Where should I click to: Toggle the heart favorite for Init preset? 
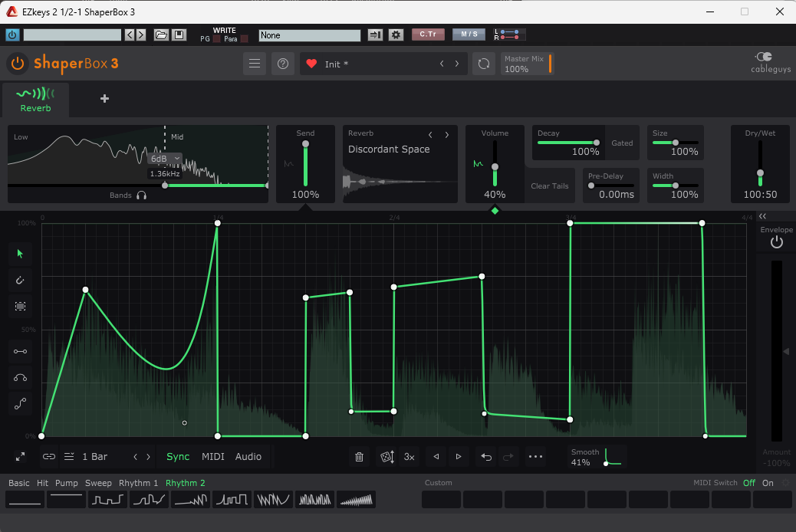pos(311,64)
